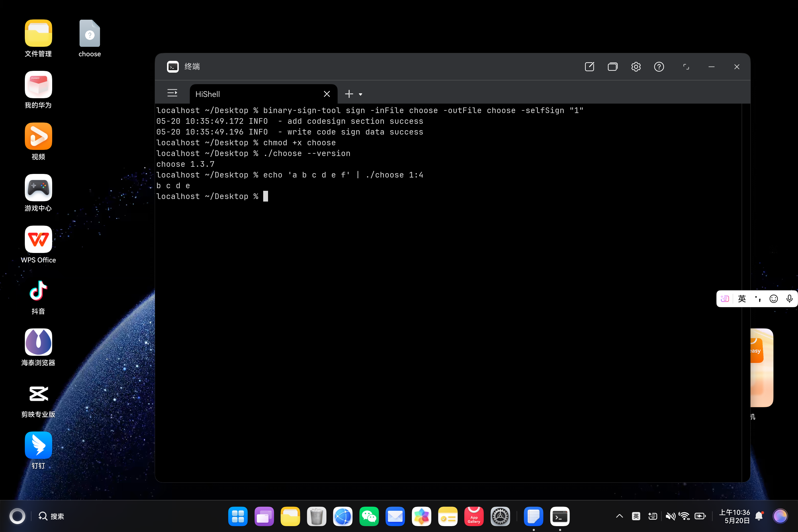Open App Gallery from the dock
This screenshot has width=798, height=532.
click(474, 516)
